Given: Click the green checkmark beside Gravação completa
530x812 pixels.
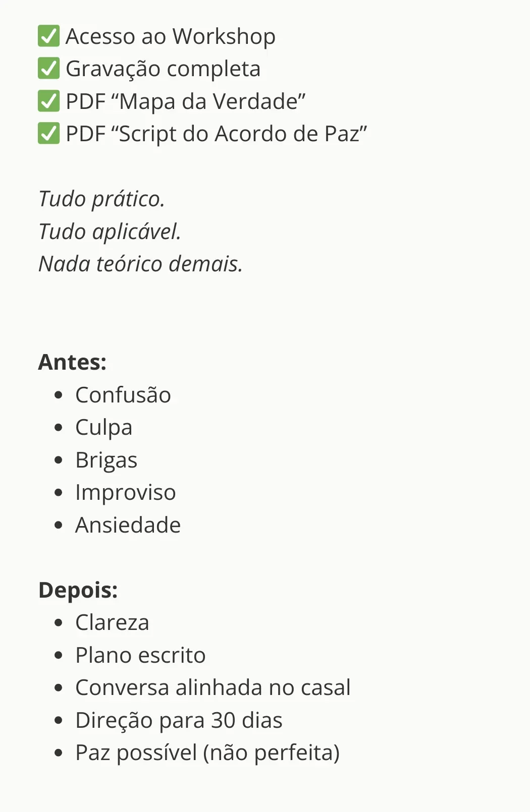Looking at the screenshot, I should [x=48, y=69].
